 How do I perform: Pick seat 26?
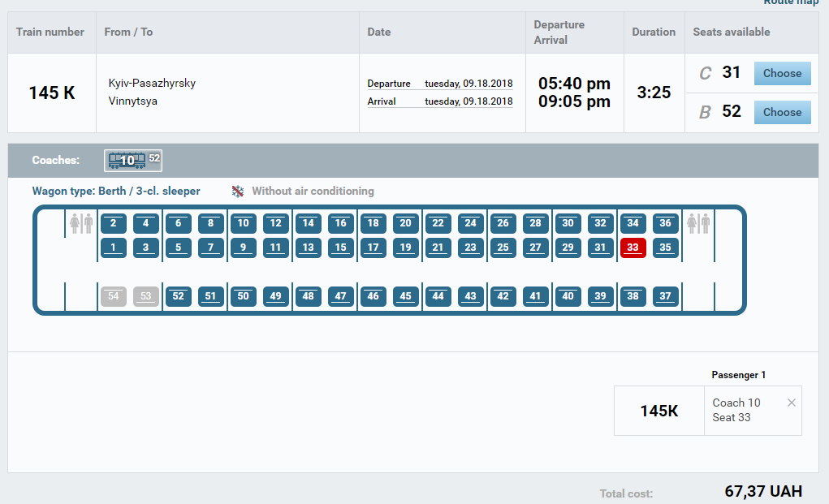(503, 223)
